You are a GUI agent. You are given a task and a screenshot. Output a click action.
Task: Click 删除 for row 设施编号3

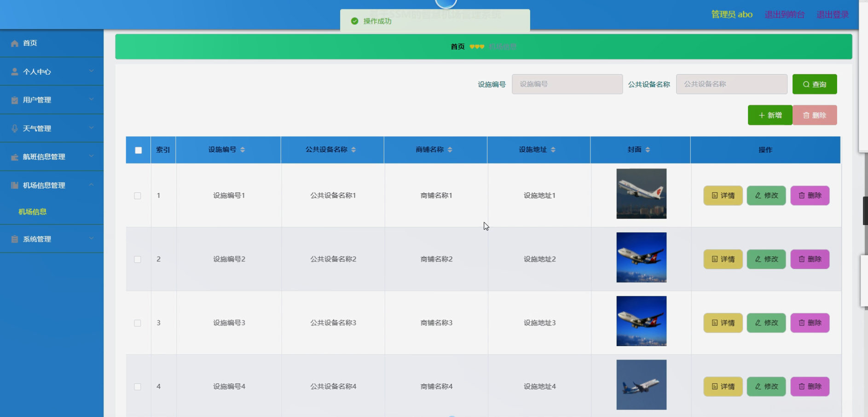point(810,323)
